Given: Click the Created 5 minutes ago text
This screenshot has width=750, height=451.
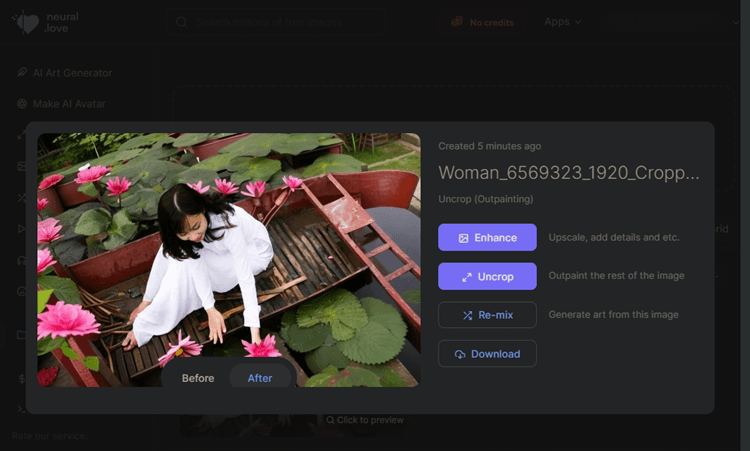Looking at the screenshot, I should pos(489,146).
